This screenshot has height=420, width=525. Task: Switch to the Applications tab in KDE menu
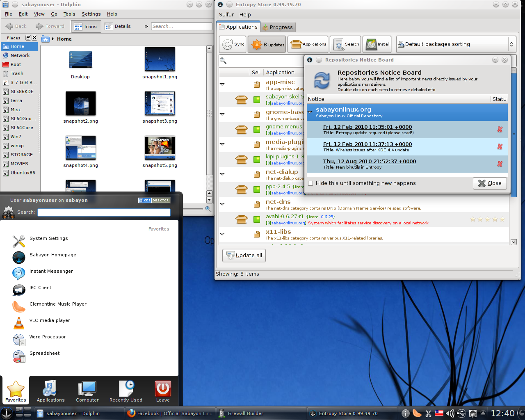(x=50, y=391)
